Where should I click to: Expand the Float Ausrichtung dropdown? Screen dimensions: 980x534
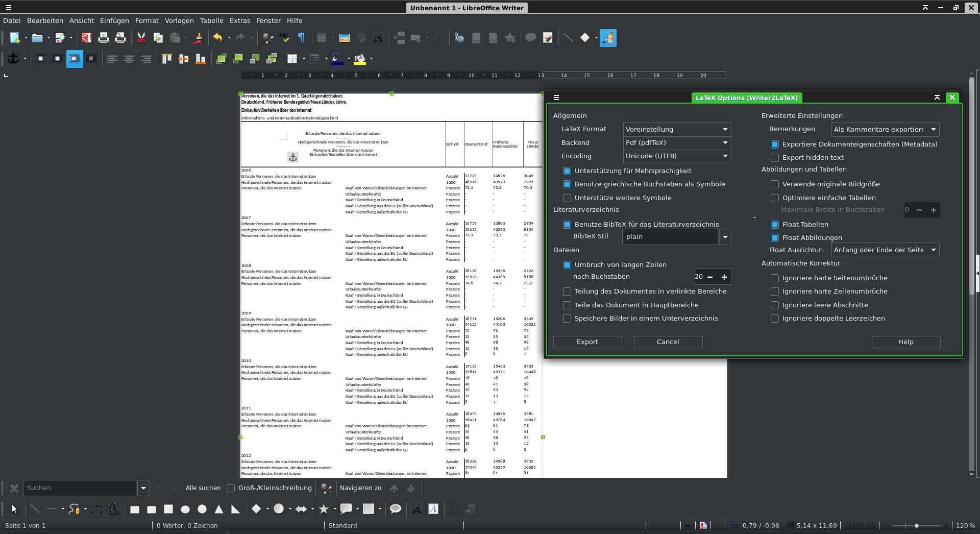coord(885,250)
